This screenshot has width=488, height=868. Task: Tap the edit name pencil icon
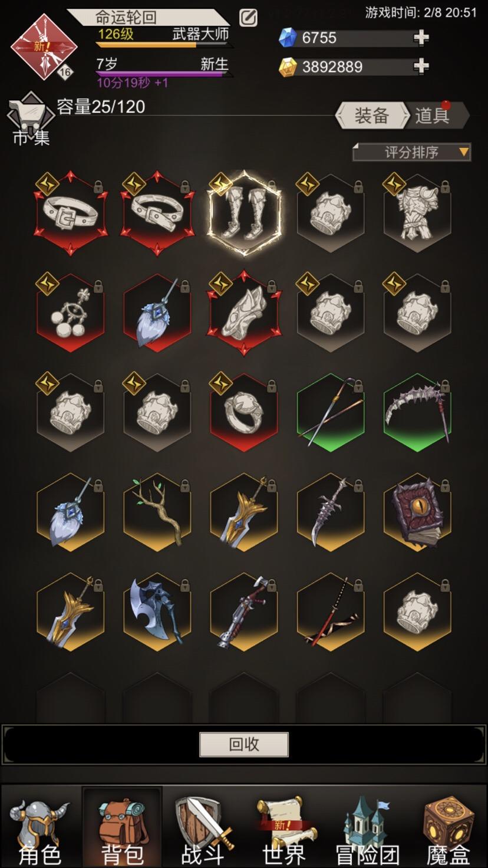point(248,18)
